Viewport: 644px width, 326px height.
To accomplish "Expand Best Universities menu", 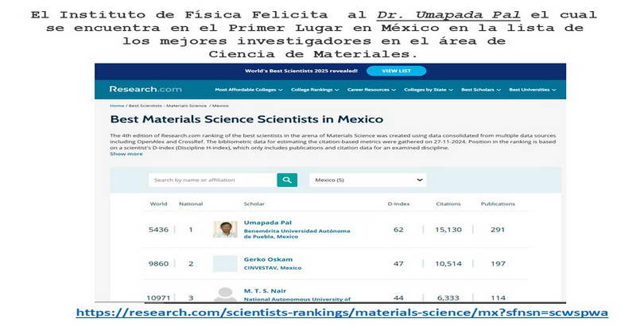I will click(533, 90).
